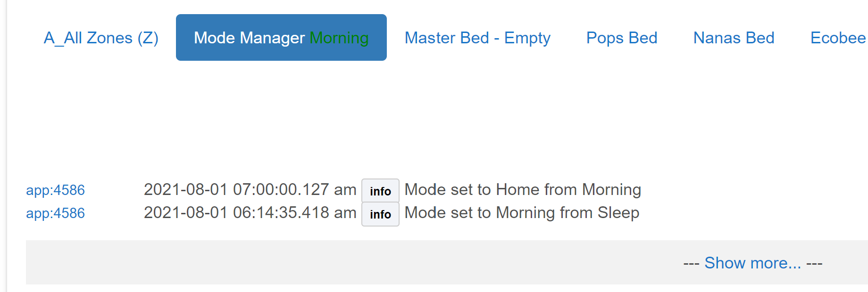Click info badge for Home from Morning entry
This screenshot has height=292, width=868.
pos(380,191)
